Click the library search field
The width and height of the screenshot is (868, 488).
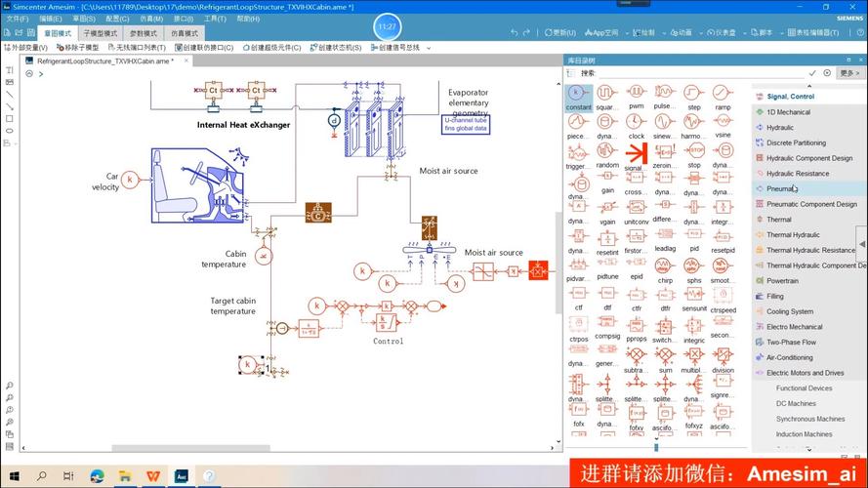click(701, 73)
